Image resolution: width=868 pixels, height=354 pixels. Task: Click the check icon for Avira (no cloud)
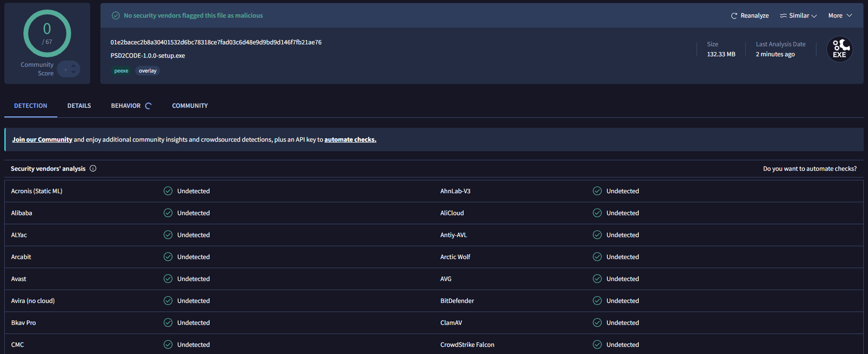(x=168, y=301)
